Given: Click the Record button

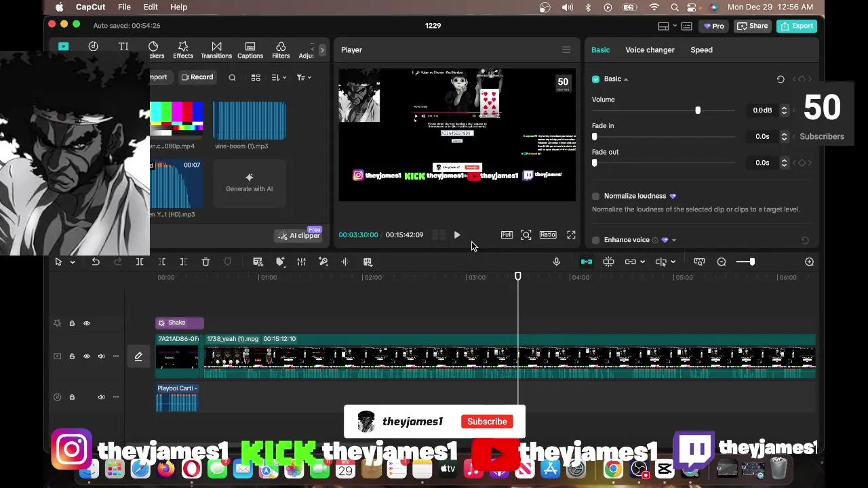Looking at the screenshot, I should 197,77.
